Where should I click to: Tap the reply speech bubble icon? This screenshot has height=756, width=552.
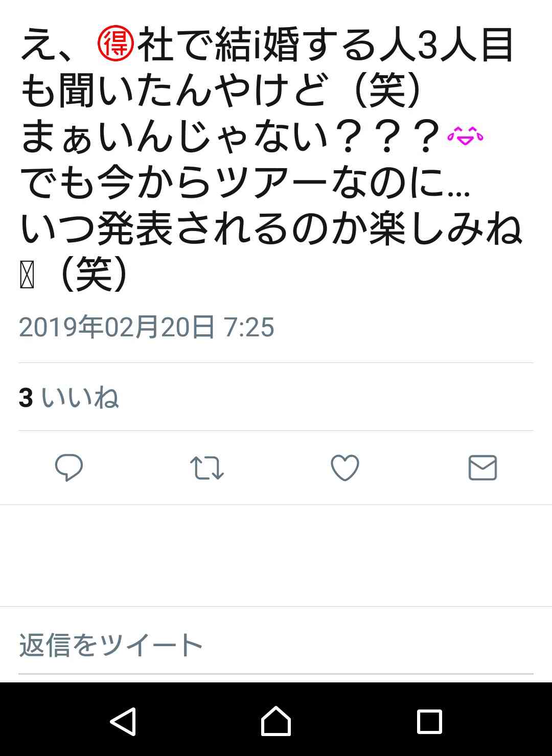click(69, 467)
